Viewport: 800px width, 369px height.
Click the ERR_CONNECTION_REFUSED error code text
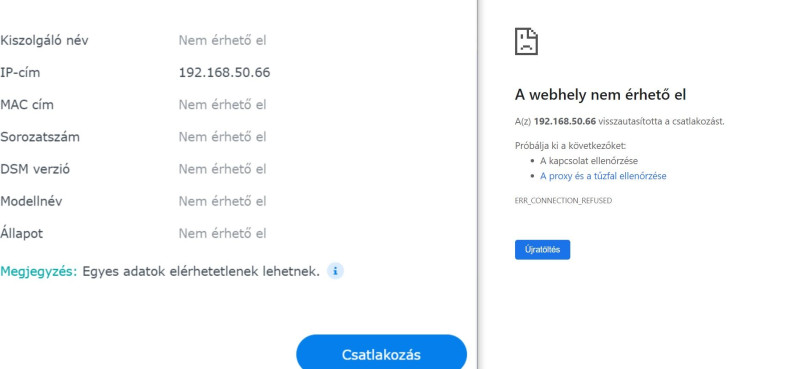point(563,201)
